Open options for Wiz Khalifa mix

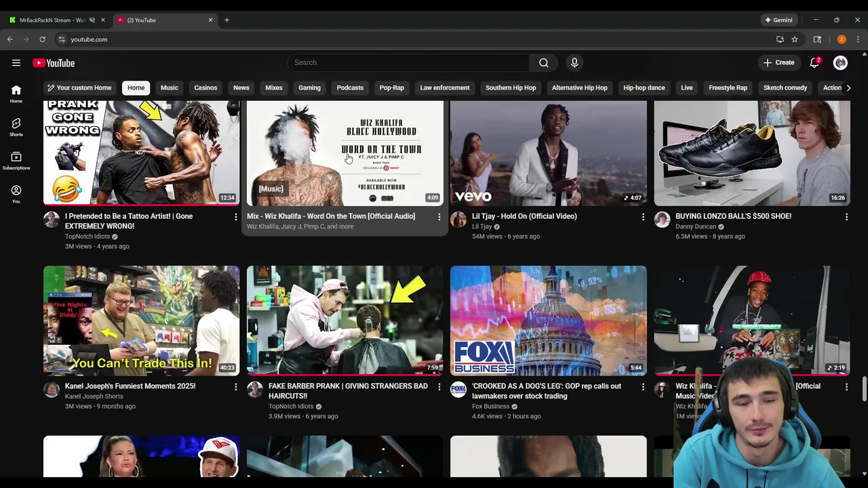point(439,217)
